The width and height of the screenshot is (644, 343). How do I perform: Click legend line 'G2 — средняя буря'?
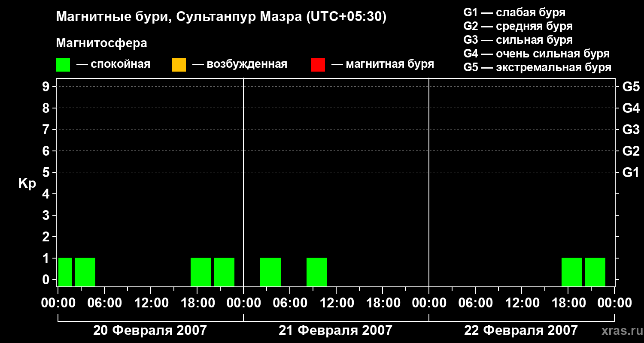tap(518, 26)
